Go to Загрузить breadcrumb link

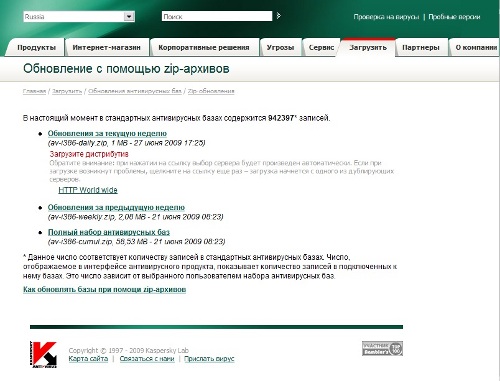[x=67, y=91]
